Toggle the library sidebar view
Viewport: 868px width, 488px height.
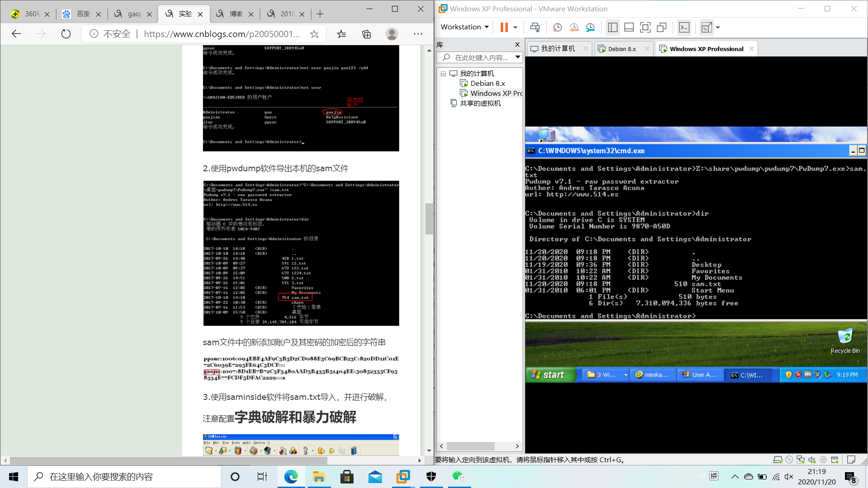pos(613,28)
